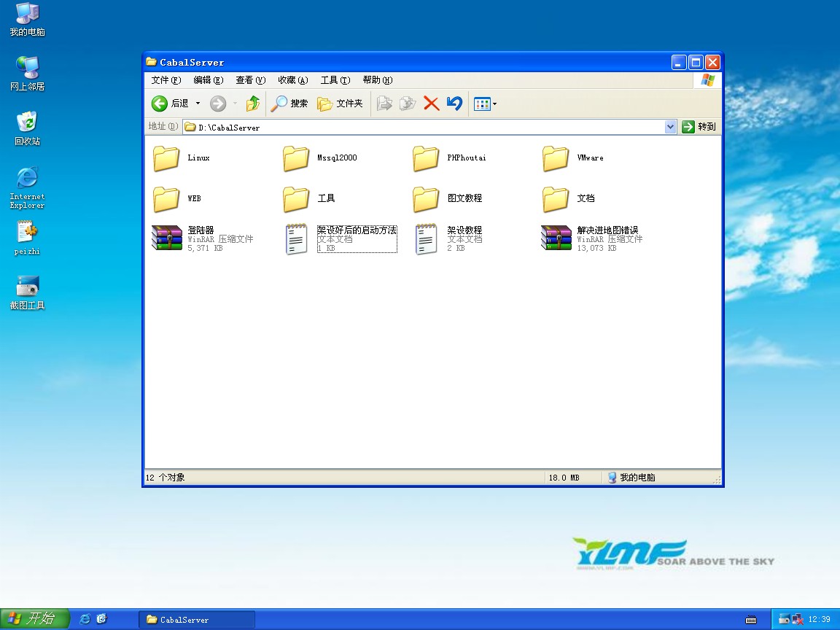Viewport: 840px width, 630px height.
Task: Click the green Go button
Action: (x=699, y=127)
